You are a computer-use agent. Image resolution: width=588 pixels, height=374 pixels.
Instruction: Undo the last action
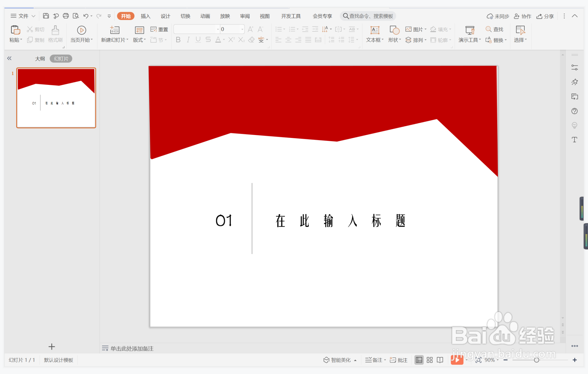click(86, 16)
